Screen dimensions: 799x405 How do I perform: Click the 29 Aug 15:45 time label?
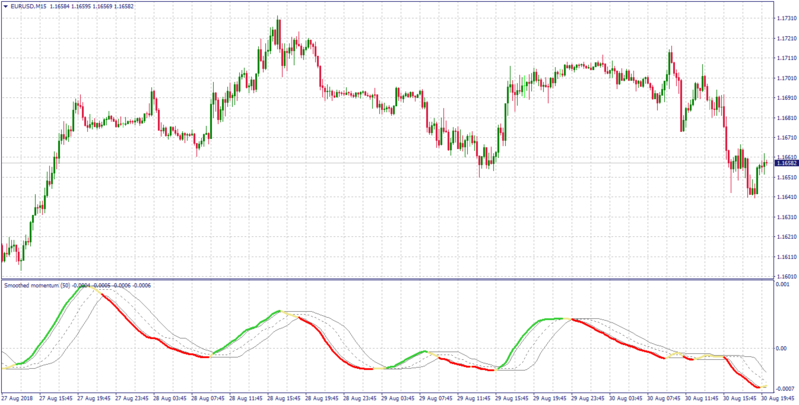[514, 399]
